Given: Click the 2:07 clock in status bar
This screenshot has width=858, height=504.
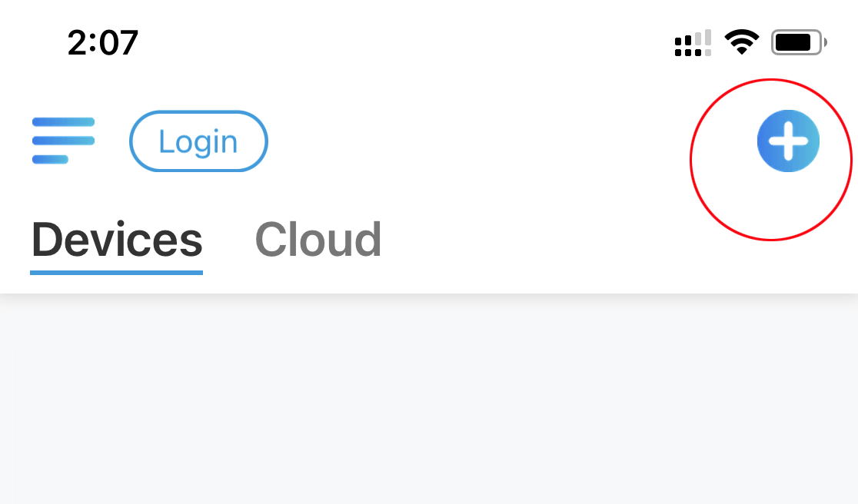Looking at the screenshot, I should [103, 42].
